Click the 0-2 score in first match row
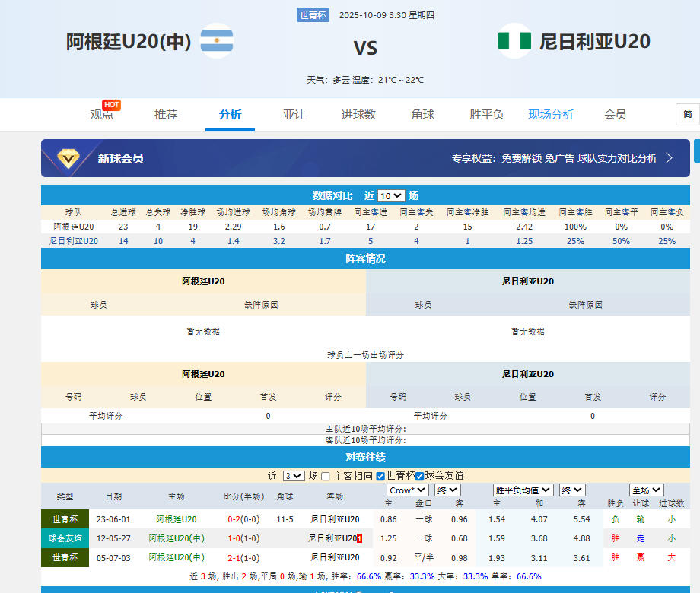The height and width of the screenshot is (593, 700). (x=234, y=519)
